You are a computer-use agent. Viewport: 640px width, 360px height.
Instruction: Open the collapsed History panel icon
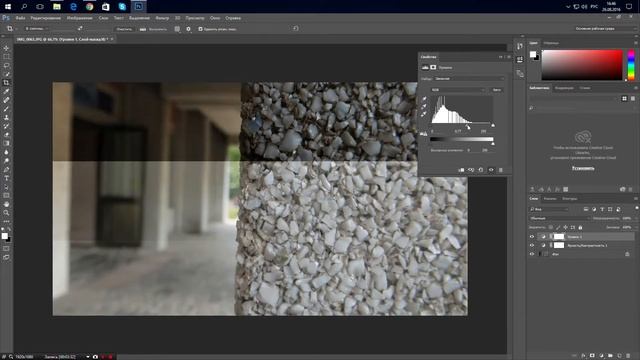(x=520, y=47)
